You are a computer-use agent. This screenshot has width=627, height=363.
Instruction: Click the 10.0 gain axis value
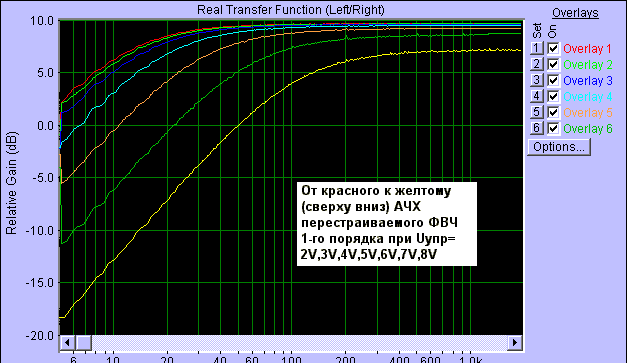point(42,21)
